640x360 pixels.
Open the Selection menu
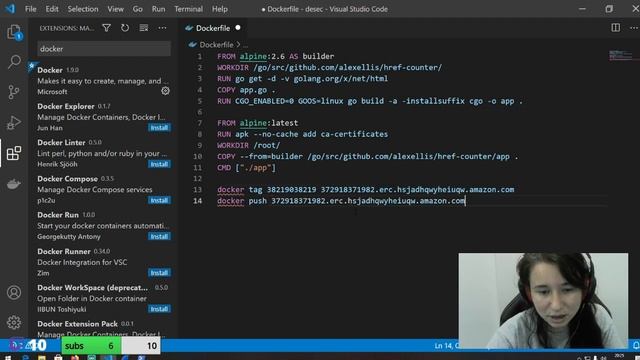pos(83,9)
